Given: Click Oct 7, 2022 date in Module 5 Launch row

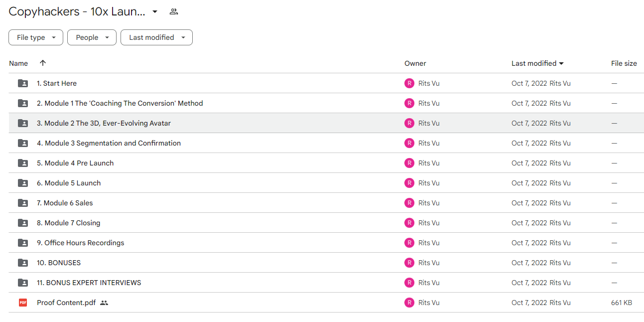Looking at the screenshot, I should click(529, 183).
